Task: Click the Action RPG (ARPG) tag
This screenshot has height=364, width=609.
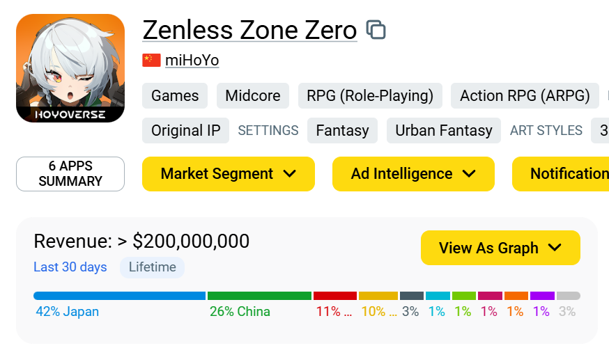Action: 525,95
